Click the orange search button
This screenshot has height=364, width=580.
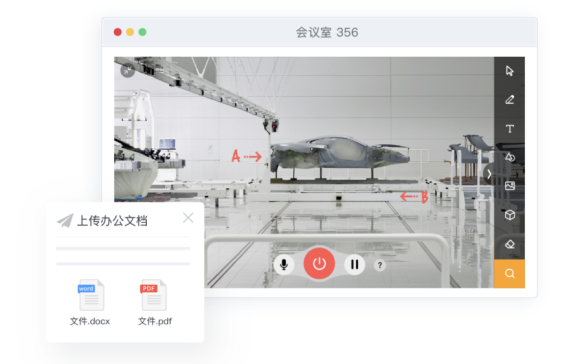pyautogui.click(x=509, y=273)
